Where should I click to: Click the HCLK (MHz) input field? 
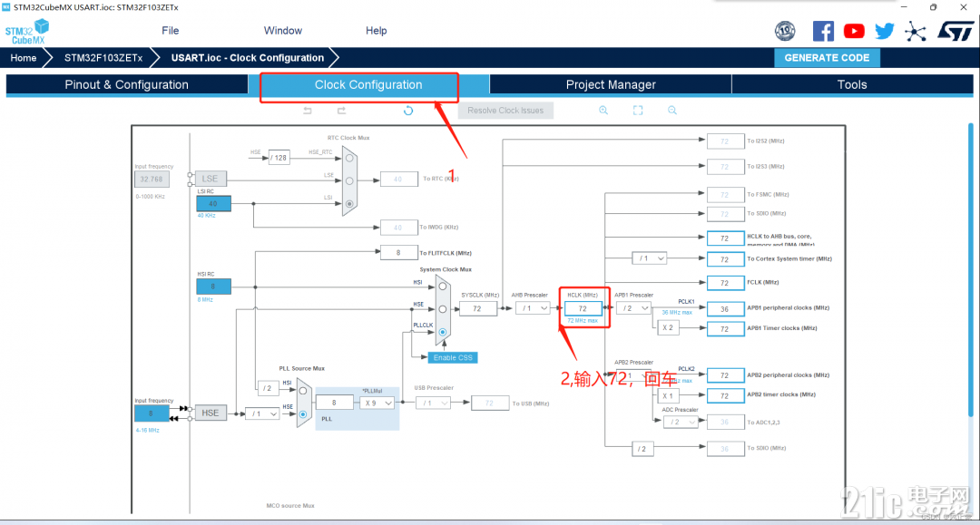(583, 308)
